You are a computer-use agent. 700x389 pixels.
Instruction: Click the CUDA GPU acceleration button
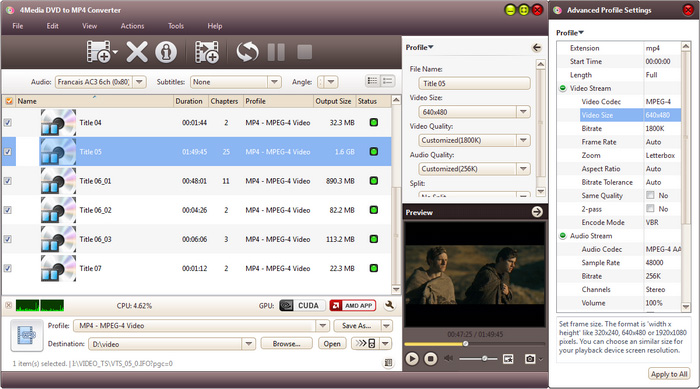(303, 305)
